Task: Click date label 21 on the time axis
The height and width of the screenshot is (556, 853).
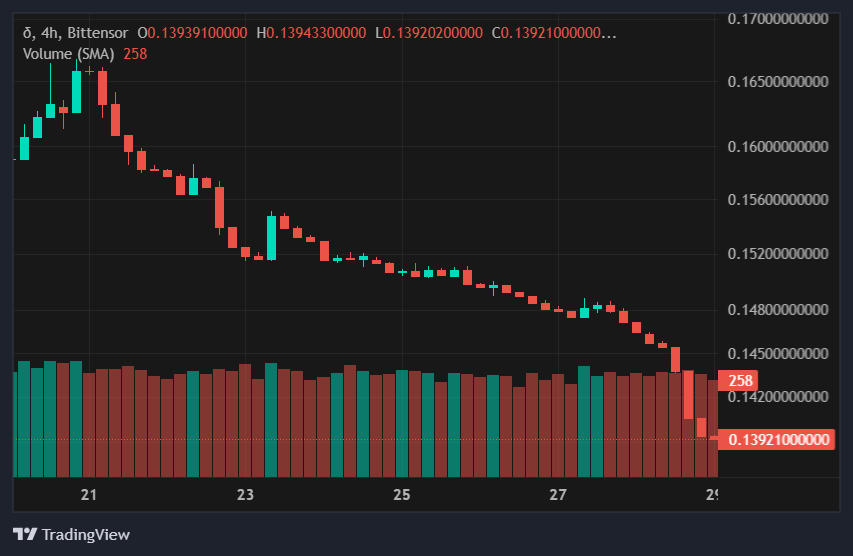Action: point(89,495)
